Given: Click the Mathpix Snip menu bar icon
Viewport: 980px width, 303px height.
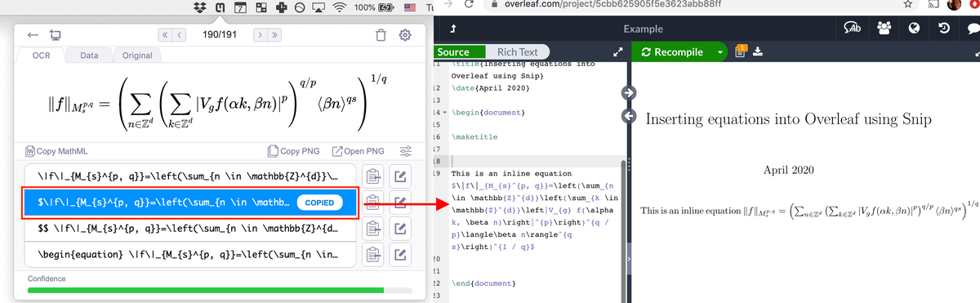Looking at the screenshot, I should click(220, 7).
